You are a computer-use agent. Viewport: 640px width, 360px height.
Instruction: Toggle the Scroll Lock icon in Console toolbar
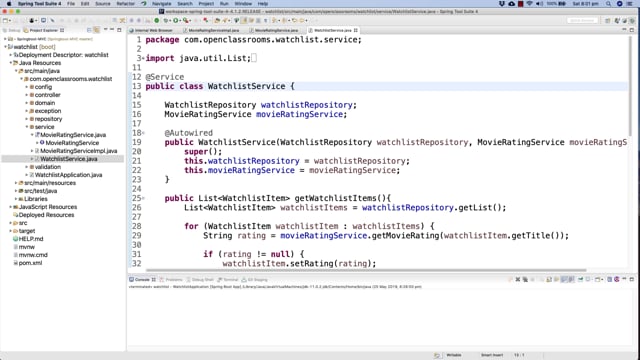(549, 280)
